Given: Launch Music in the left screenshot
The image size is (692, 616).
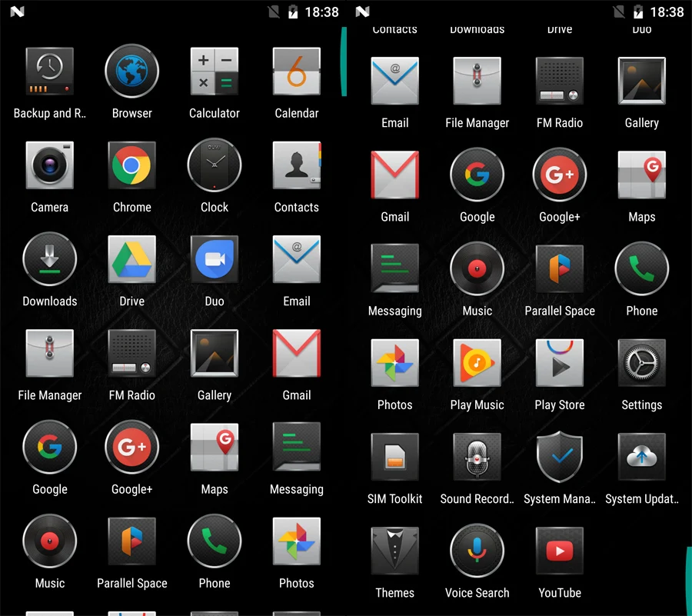Looking at the screenshot, I should [49, 541].
